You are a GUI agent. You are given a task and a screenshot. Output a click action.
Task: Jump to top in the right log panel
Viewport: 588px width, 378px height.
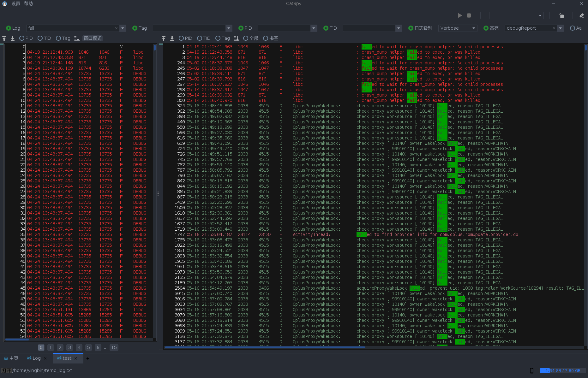point(164,38)
